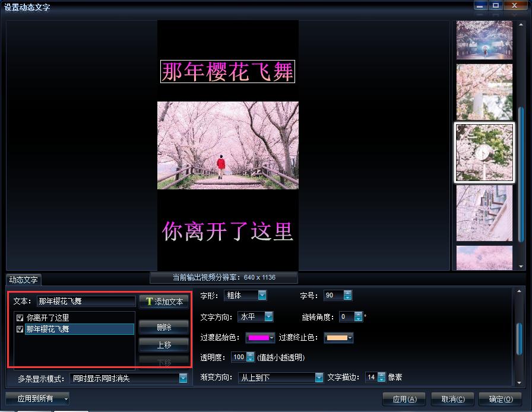Open the 字形 font style dropdown
This screenshot has width=532, height=412.
pyautogui.click(x=262, y=295)
